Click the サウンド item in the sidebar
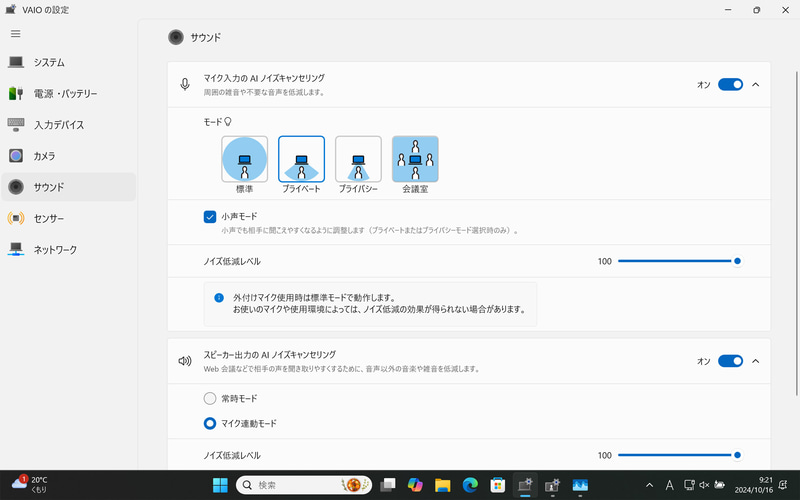The image size is (800, 500). [x=68, y=187]
